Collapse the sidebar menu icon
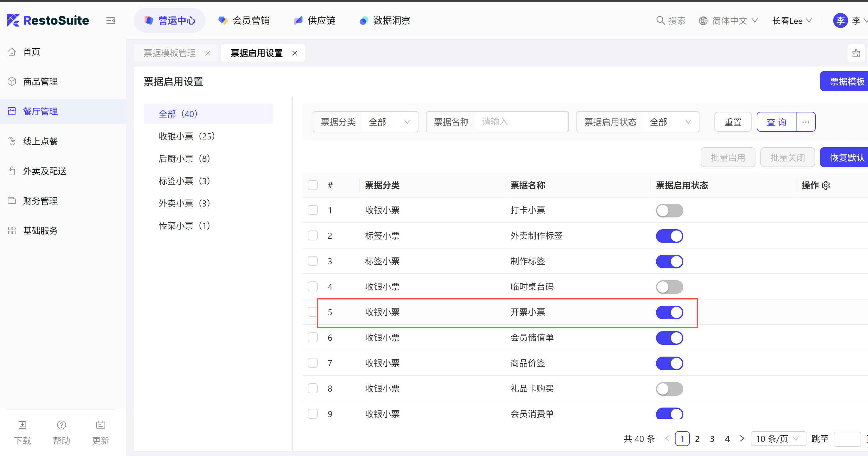The width and height of the screenshot is (868, 456). tap(111, 21)
